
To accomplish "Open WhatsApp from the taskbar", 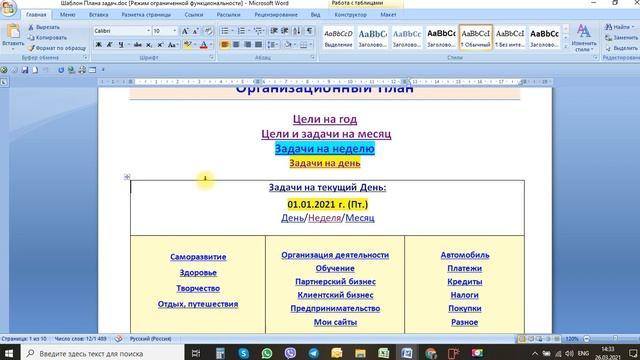I will (267, 353).
